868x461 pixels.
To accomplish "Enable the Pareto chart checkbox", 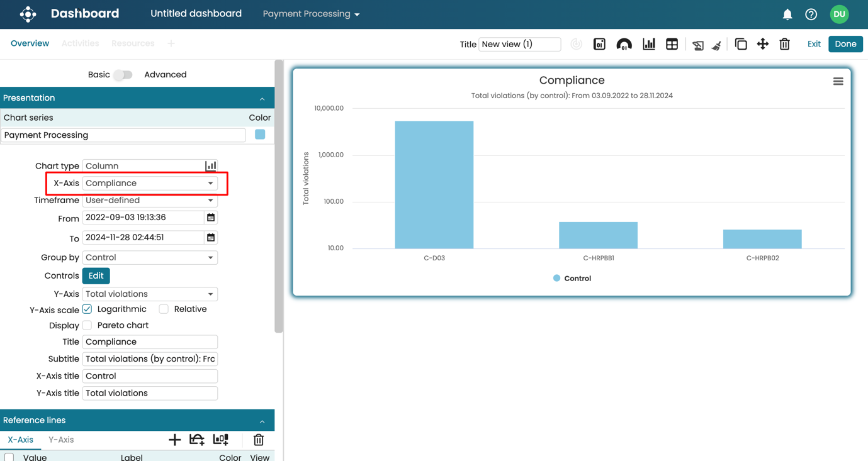I will (87, 326).
